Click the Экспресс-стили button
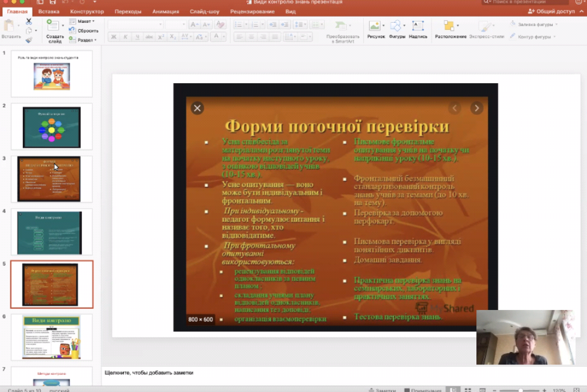The image size is (587, 392). tap(487, 30)
